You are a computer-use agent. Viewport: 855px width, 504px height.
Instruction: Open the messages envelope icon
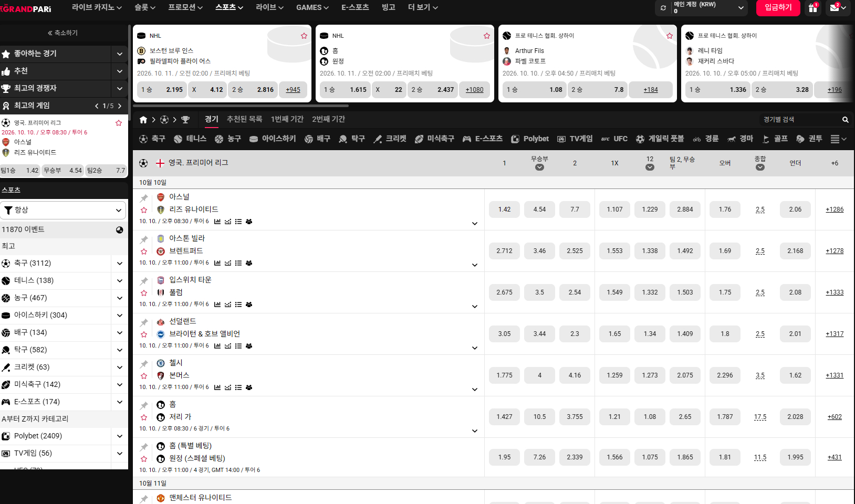click(x=835, y=8)
